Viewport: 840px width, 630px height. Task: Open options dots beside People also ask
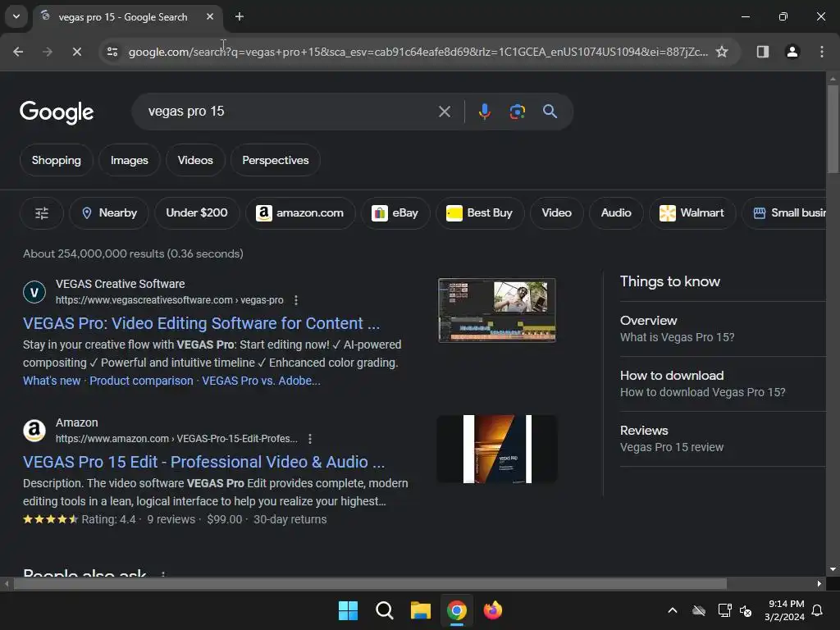(163, 573)
